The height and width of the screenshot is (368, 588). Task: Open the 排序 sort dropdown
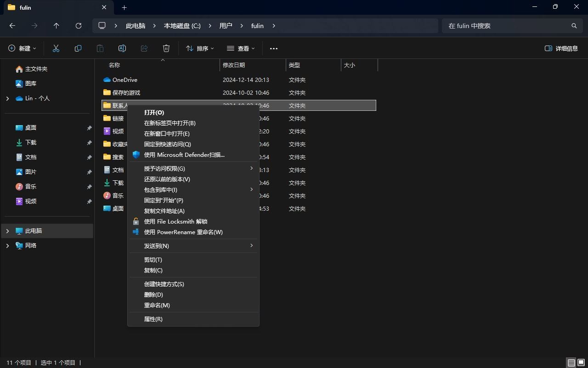click(199, 48)
